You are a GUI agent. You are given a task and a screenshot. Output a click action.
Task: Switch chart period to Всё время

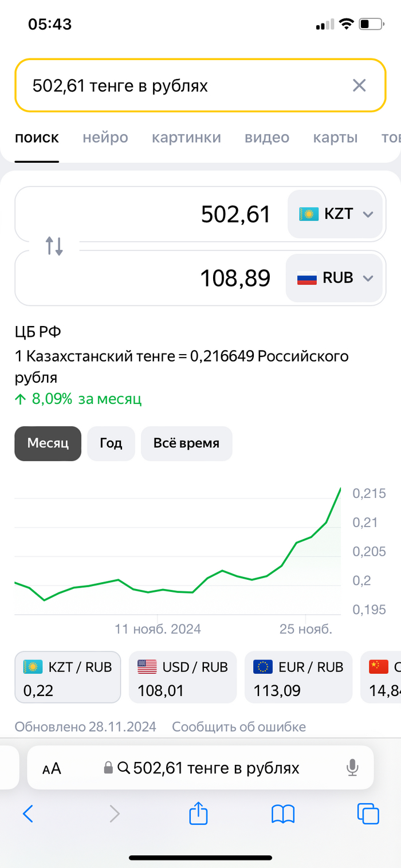coord(186,443)
